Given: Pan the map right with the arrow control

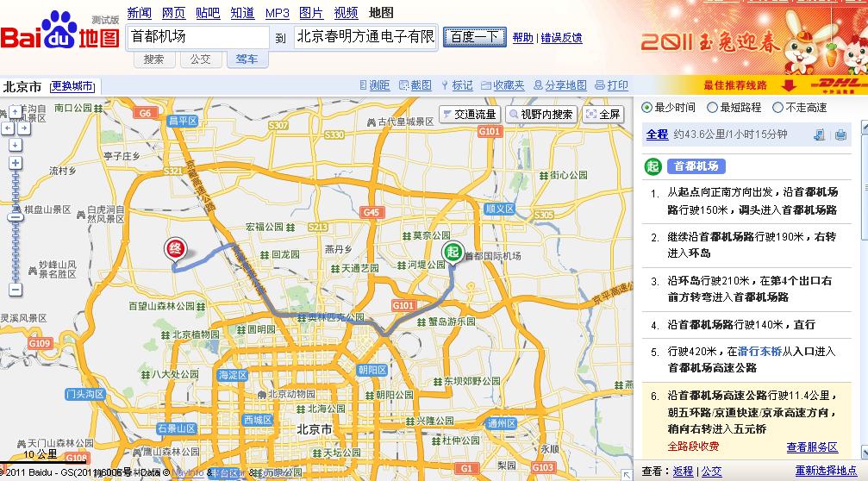Looking at the screenshot, I should point(24,128).
